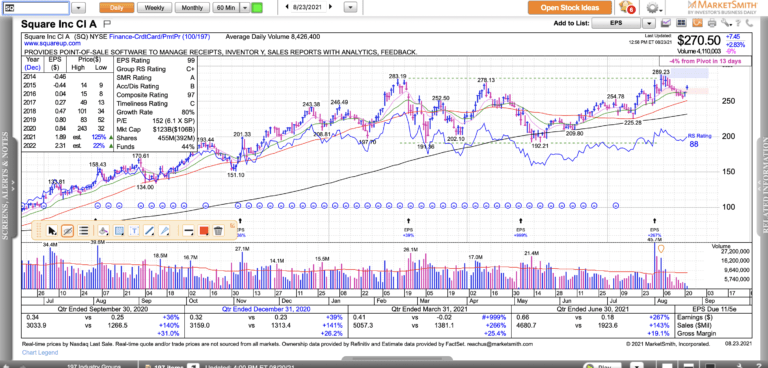The width and height of the screenshot is (768, 368).
Task: Select the 60 Min intraday chart
Action: click(226, 8)
